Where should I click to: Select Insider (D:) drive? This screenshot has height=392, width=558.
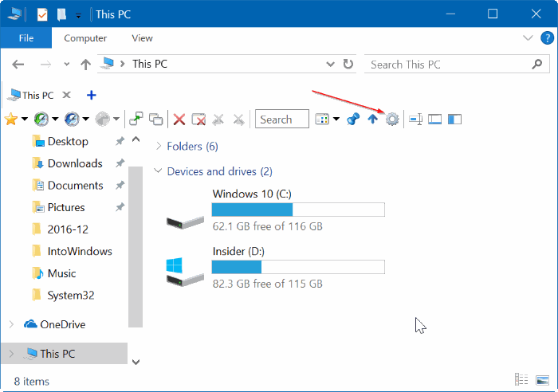276,268
